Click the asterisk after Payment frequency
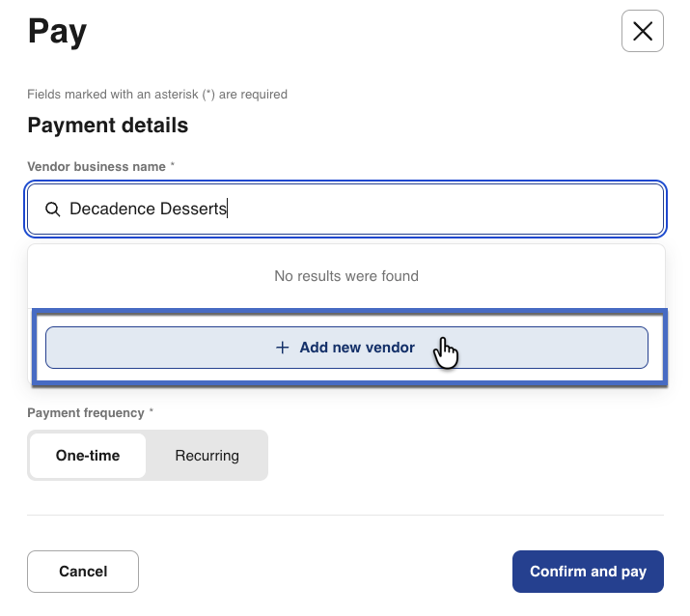690x616 pixels. [151, 412]
